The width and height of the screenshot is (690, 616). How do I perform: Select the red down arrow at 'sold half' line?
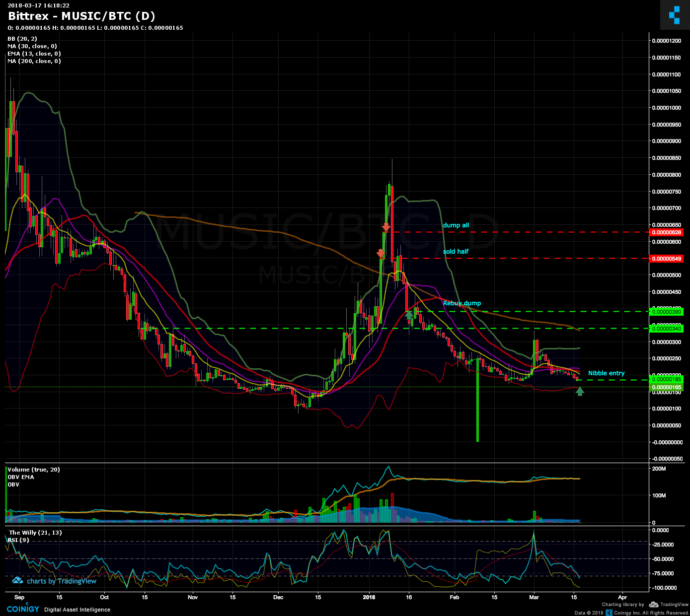click(x=381, y=254)
